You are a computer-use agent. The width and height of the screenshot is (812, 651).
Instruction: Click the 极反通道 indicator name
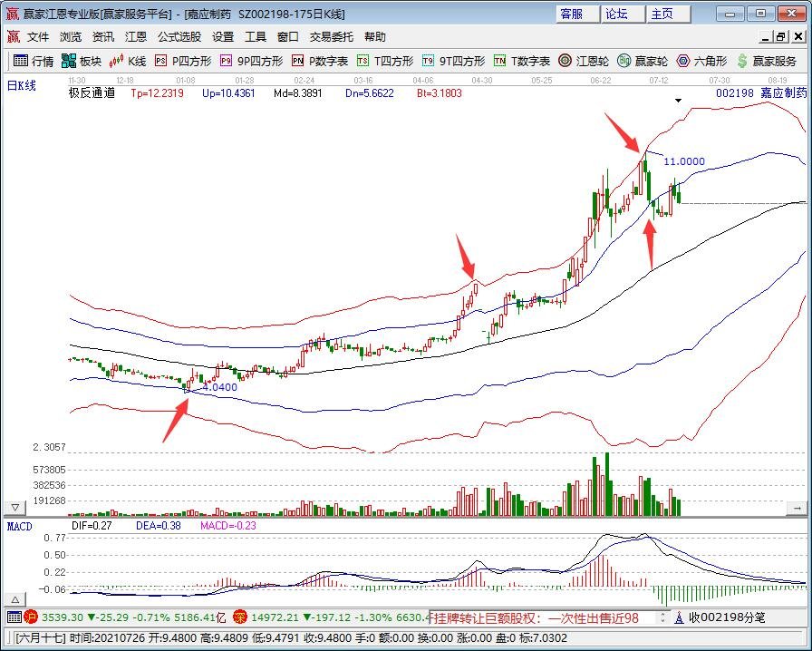pyautogui.click(x=92, y=93)
